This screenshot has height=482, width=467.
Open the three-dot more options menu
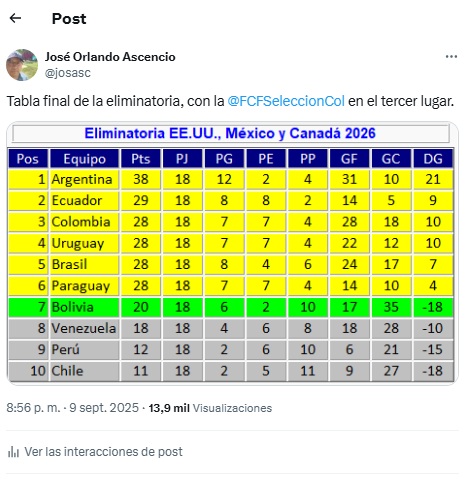click(x=451, y=57)
